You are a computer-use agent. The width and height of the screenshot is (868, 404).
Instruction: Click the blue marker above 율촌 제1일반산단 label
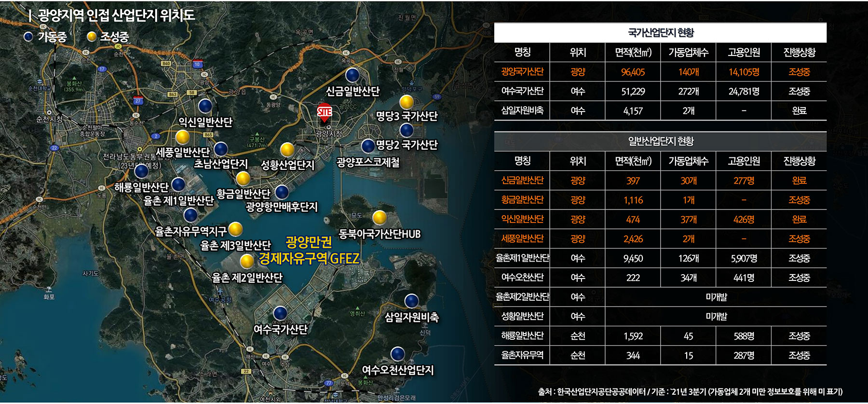[178, 184]
